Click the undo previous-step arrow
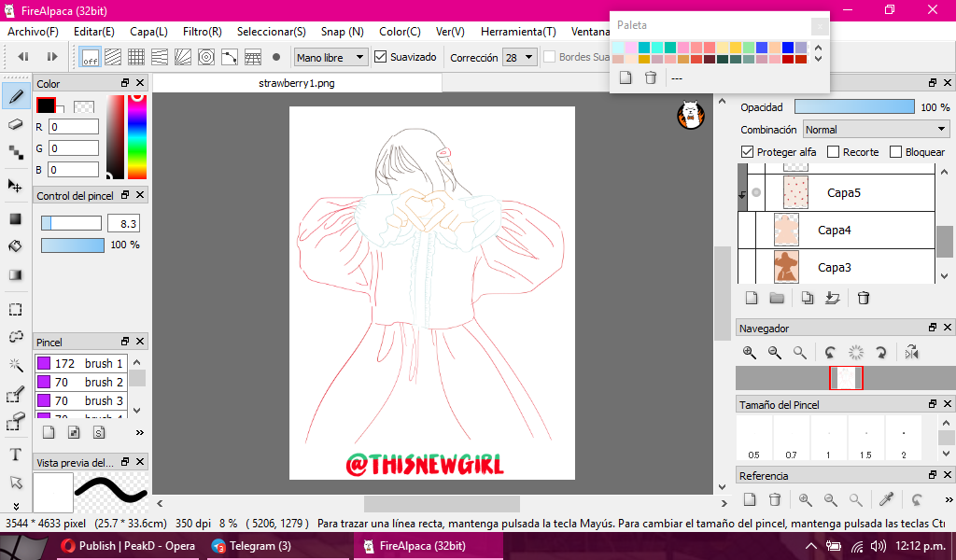956x560 pixels. pos(23,57)
